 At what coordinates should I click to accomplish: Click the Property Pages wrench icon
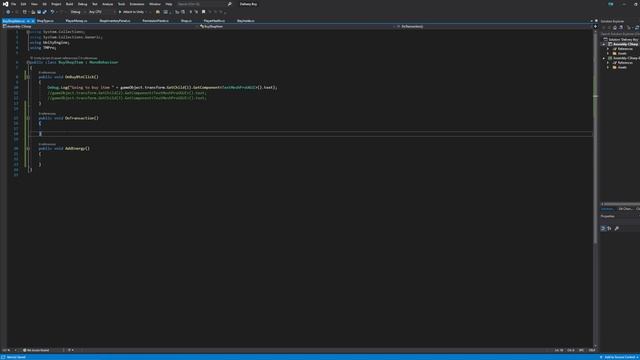tap(617, 229)
